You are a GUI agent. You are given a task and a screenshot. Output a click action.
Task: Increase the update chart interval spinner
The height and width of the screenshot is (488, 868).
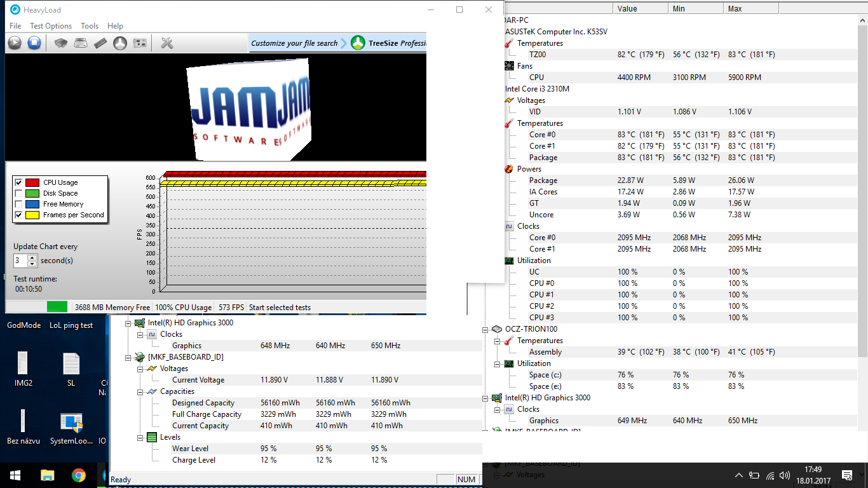32,257
